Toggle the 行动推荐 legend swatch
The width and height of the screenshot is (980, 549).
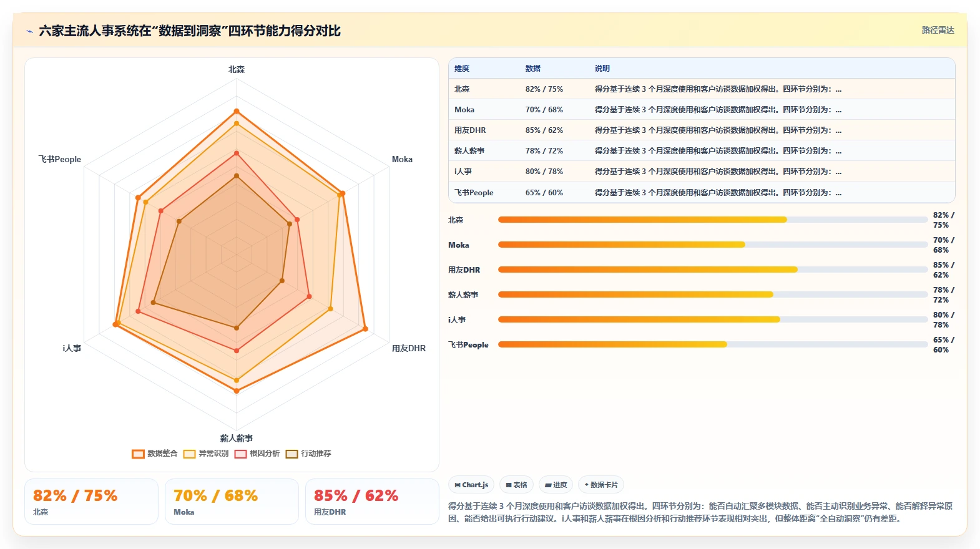[292, 454]
